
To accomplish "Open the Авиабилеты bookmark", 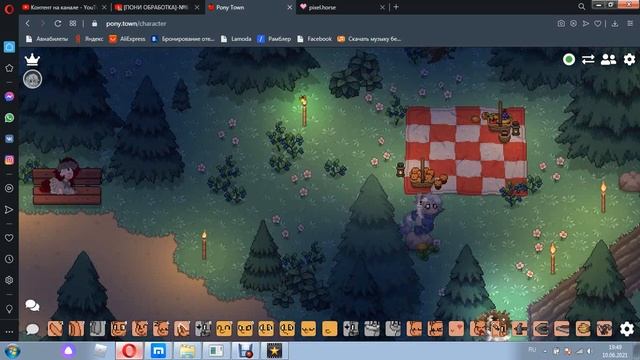I will coord(47,39).
